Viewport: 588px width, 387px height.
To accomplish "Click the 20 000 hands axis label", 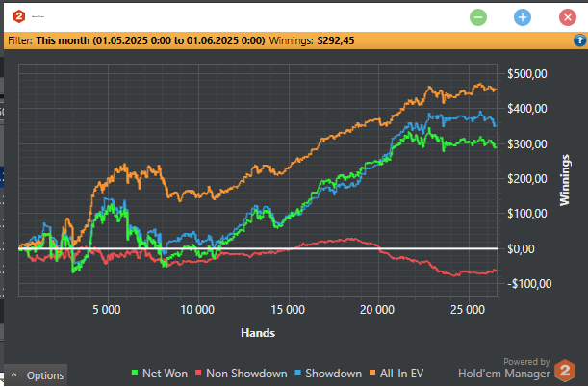I will 377,310.
